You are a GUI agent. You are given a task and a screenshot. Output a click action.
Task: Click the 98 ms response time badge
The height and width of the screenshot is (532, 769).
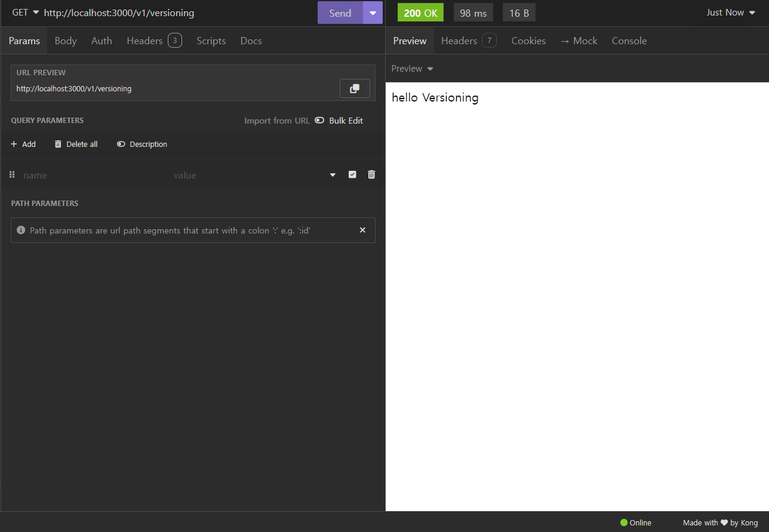click(x=473, y=12)
